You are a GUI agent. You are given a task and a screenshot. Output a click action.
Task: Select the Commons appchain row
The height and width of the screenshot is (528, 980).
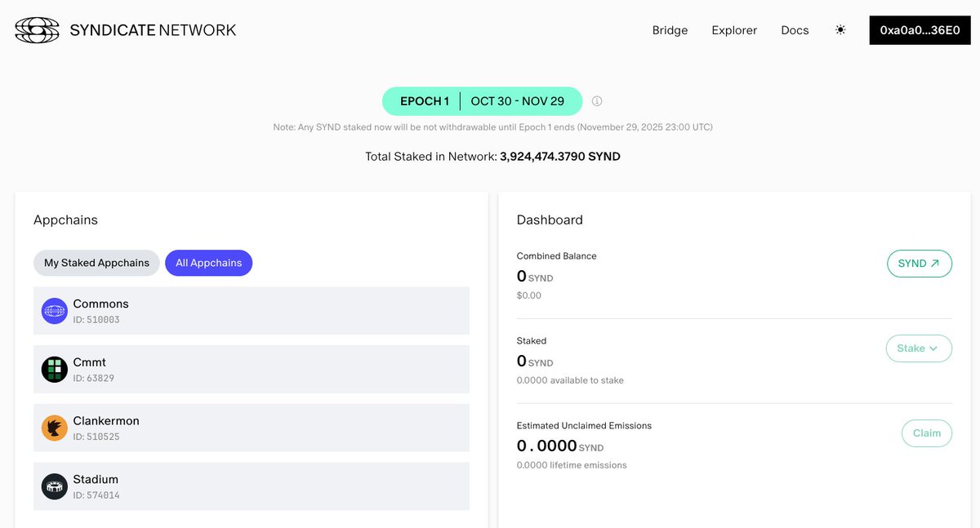[x=252, y=311]
